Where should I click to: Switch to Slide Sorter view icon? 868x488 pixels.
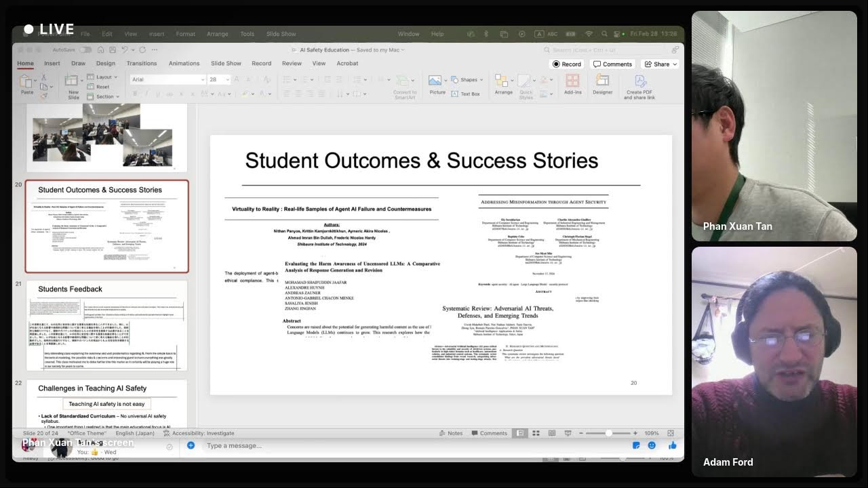click(x=536, y=433)
